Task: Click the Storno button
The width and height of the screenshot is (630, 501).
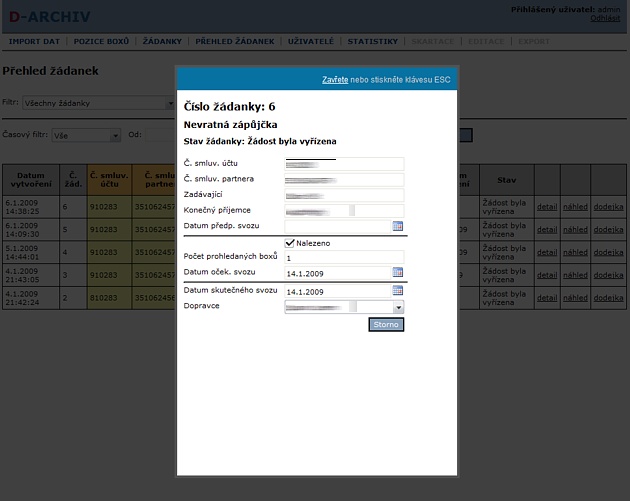Action: (386, 325)
